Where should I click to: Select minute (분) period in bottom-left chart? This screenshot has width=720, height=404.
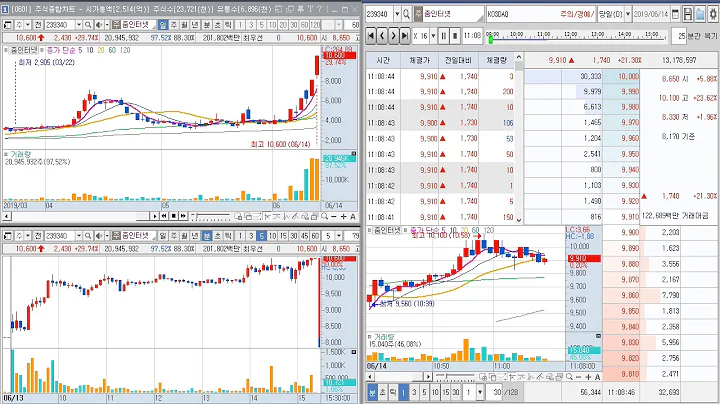point(207,236)
